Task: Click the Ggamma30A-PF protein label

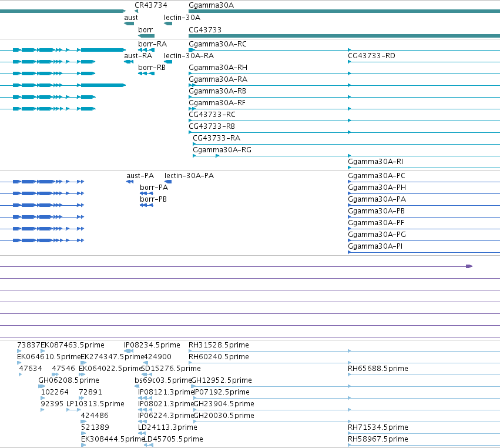Action: (x=376, y=223)
